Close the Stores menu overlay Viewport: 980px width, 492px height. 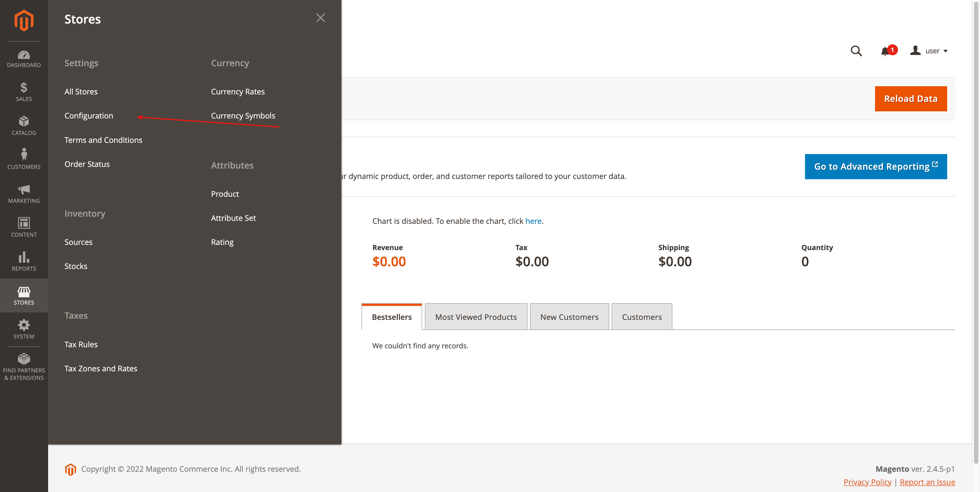pos(320,18)
